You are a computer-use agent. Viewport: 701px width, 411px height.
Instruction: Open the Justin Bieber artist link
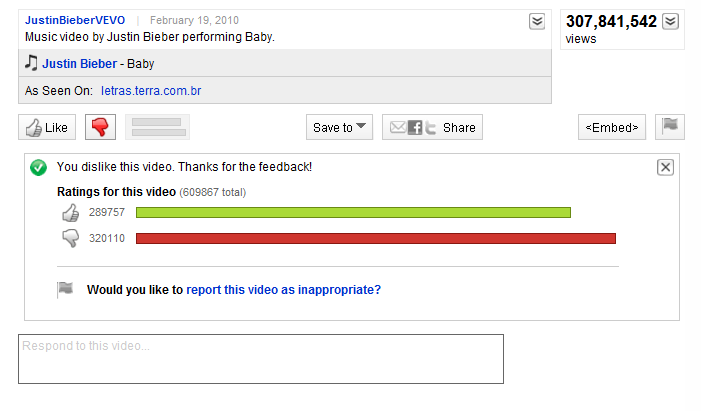[79, 64]
